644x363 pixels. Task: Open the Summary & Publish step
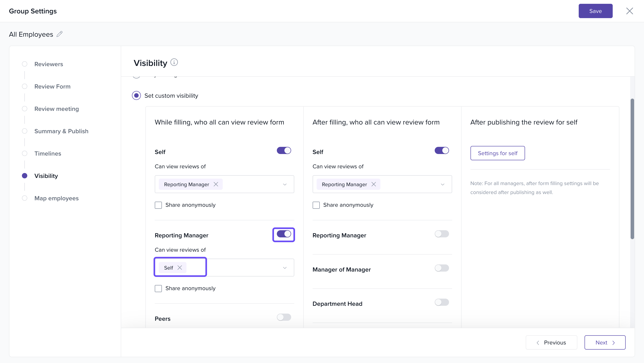coord(61,131)
